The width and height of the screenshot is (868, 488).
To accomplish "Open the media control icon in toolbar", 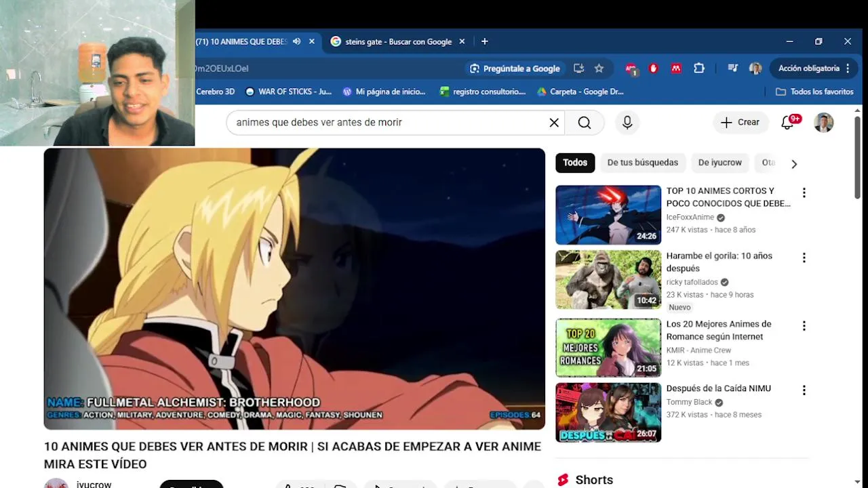I will pyautogui.click(x=733, y=68).
